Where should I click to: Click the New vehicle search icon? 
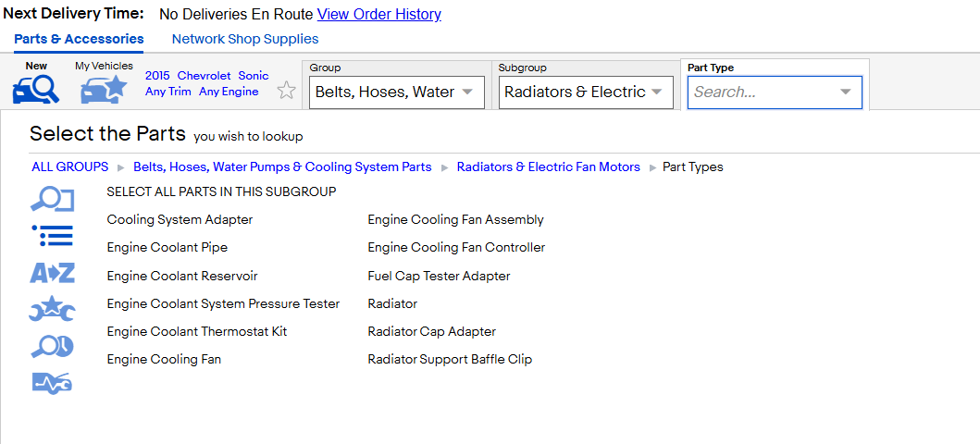pyautogui.click(x=36, y=90)
